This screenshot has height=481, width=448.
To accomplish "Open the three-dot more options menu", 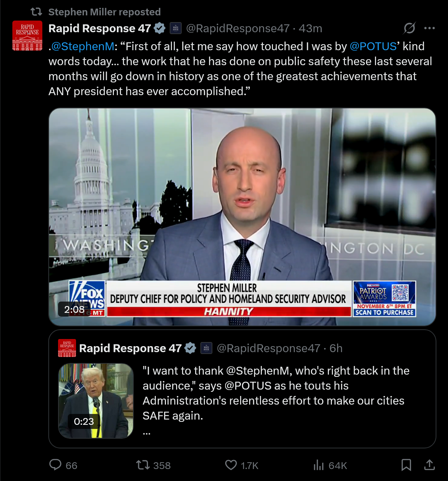I will (x=429, y=28).
